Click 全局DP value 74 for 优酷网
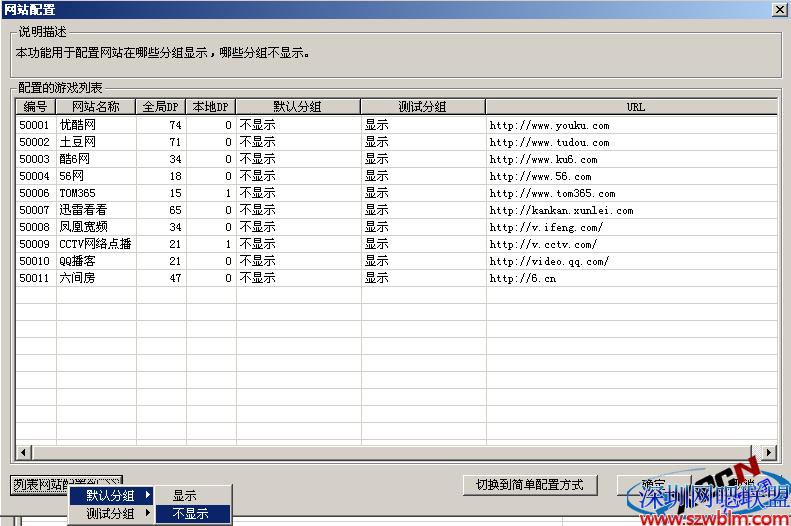 [175, 125]
